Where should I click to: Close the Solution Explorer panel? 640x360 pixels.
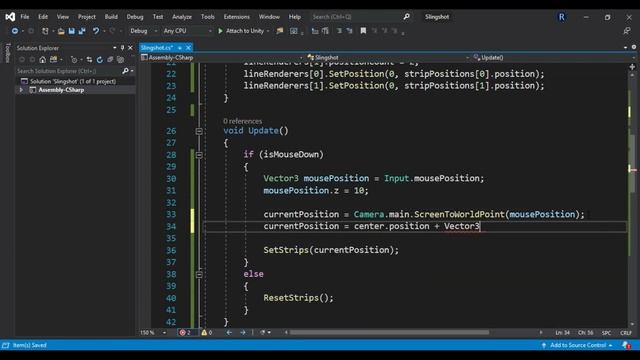point(130,48)
